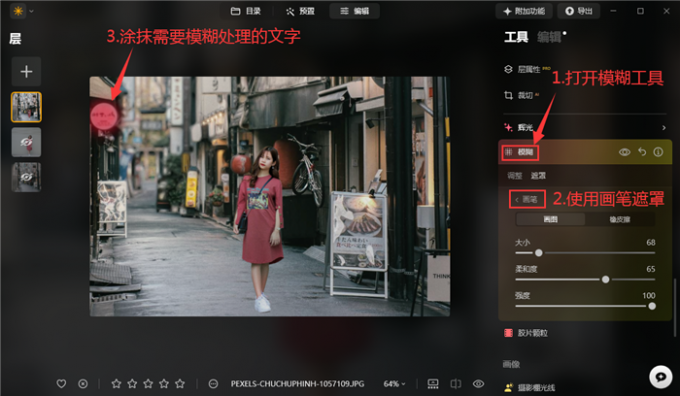Viewport: 680px width, 396px height.
Task: Select the first street photo layer thumbnail
Action: click(x=26, y=107)
